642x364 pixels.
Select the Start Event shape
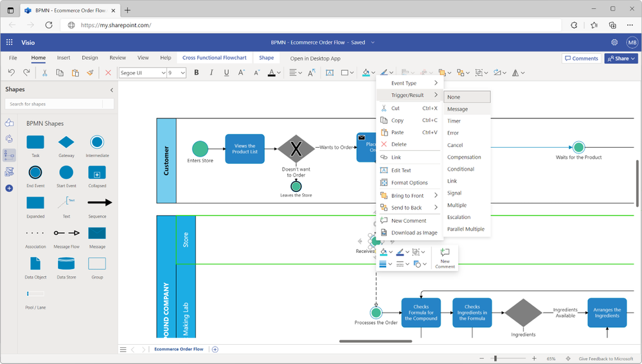pyautogui.click(x=66, y=173)
